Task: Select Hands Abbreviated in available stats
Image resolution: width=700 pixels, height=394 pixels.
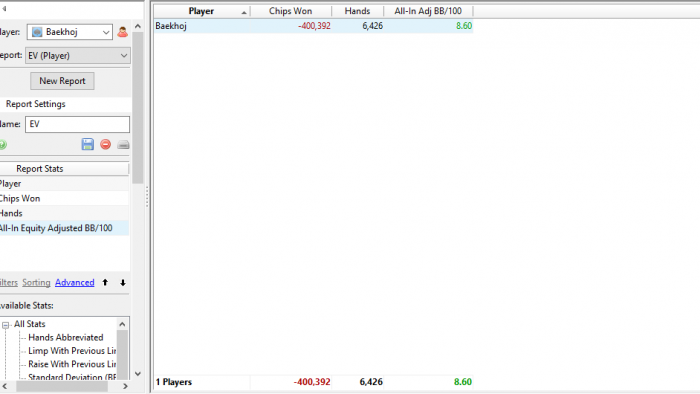Action: [x=66, y=337]
